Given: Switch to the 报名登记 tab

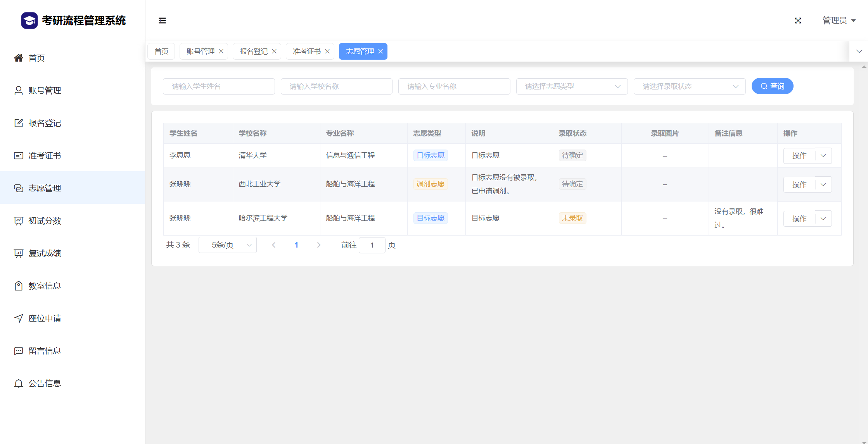Looking at the screenshot, I should point(254,52).
